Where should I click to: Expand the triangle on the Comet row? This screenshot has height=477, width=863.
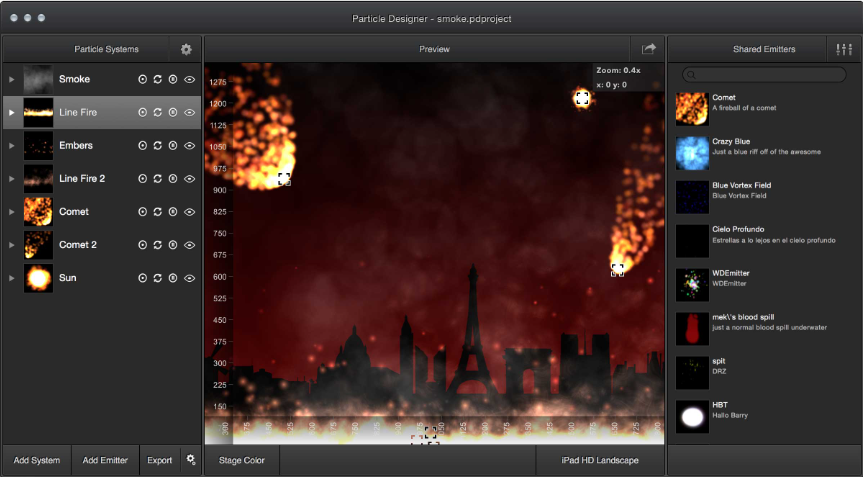pyautogui.click(x=12, y=212)
